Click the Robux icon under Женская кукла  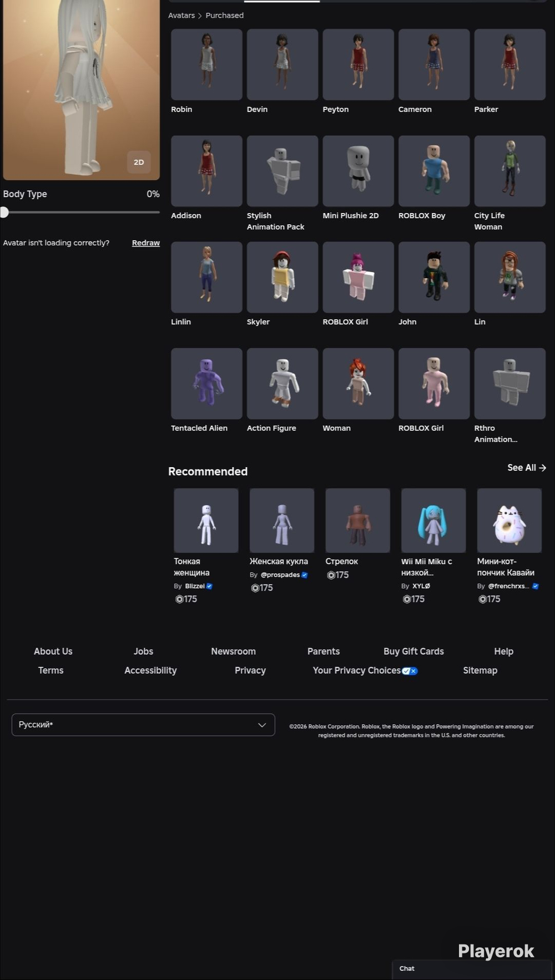255,588
